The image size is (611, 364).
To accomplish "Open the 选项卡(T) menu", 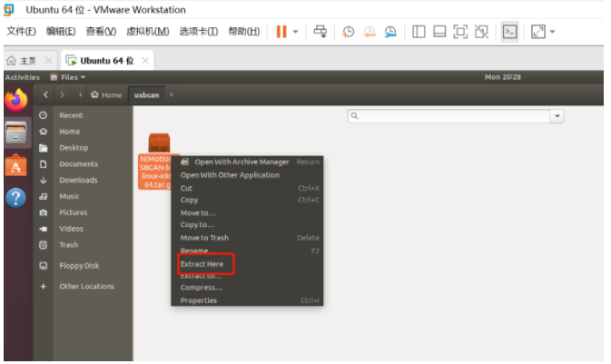I will [x=198, y=31].
